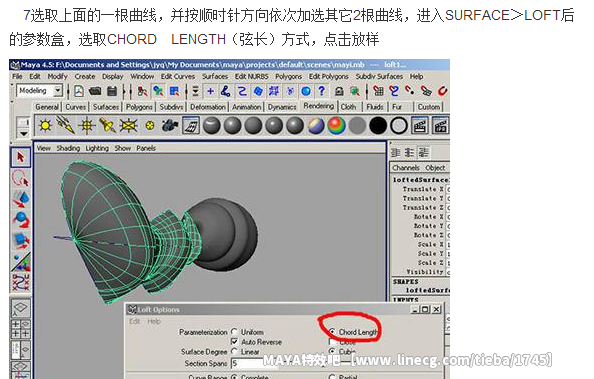Screen dimensions: 594x379
Task: Click the lock selection icon
Action: [x=339, y=91]
